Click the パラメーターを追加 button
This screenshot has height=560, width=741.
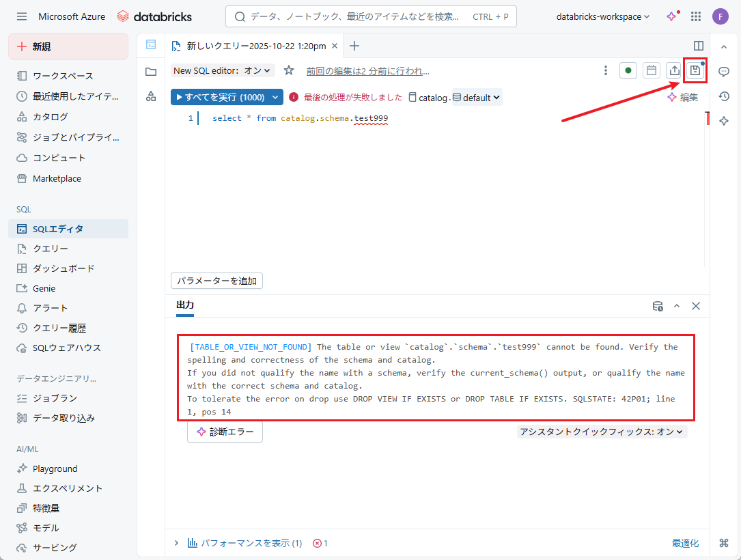pyautogui.click(x=216, y=281)
